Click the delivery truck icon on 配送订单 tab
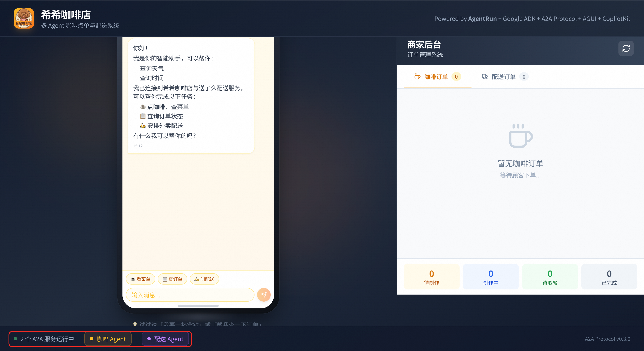644x351 pixels. [485, 76]
